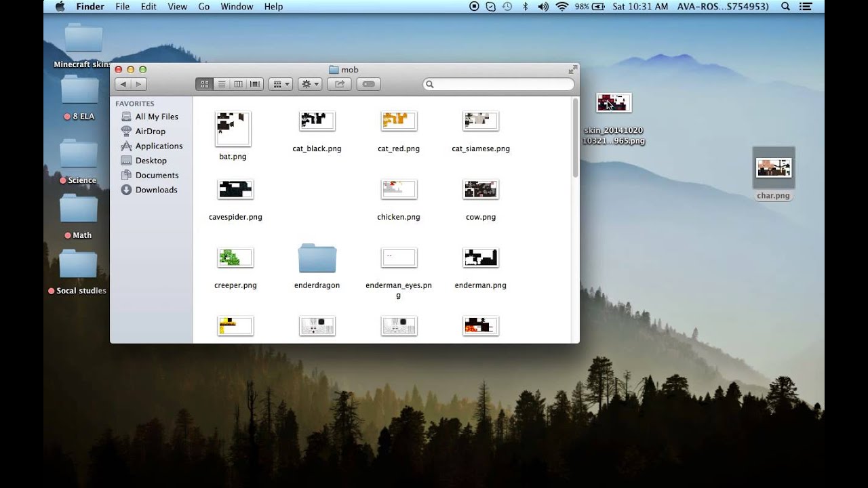Select the bat.png file icon
The width and height of the screenshot is (868, 488).
point(233,129)
